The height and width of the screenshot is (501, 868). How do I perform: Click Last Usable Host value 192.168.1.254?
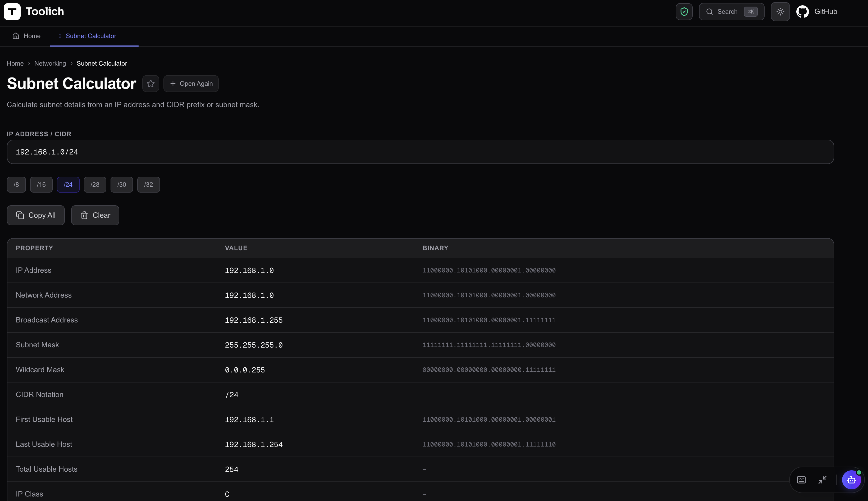[x=254, y=445]
